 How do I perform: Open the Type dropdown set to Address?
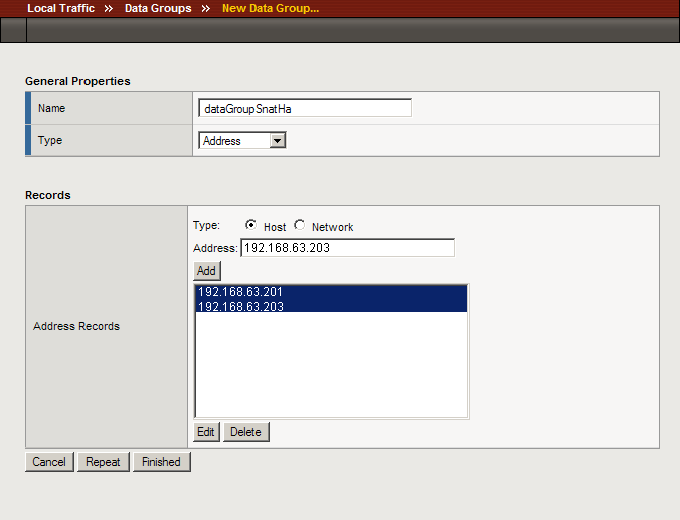[243, 141]
